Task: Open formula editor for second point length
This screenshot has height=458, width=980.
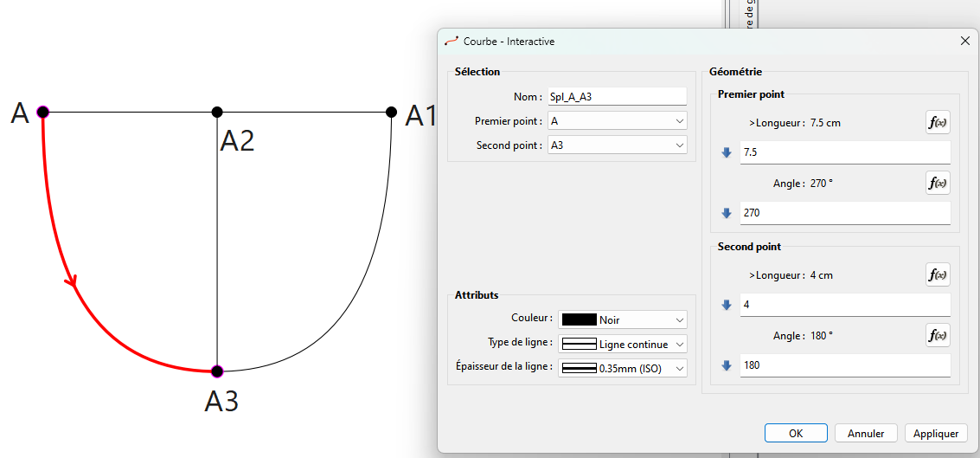Action: click(938, 274)
